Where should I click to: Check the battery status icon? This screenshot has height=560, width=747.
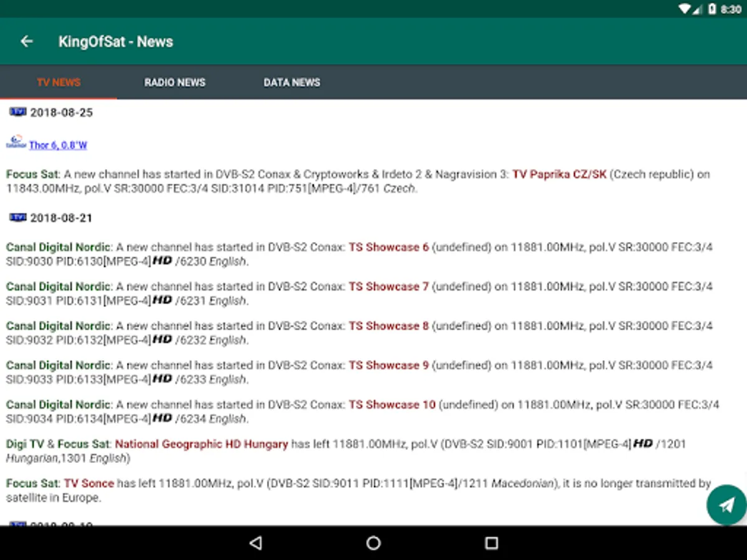point(712,9)
